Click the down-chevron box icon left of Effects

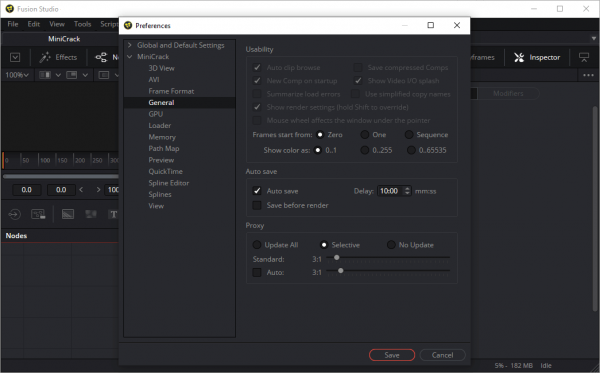point(15,57)
